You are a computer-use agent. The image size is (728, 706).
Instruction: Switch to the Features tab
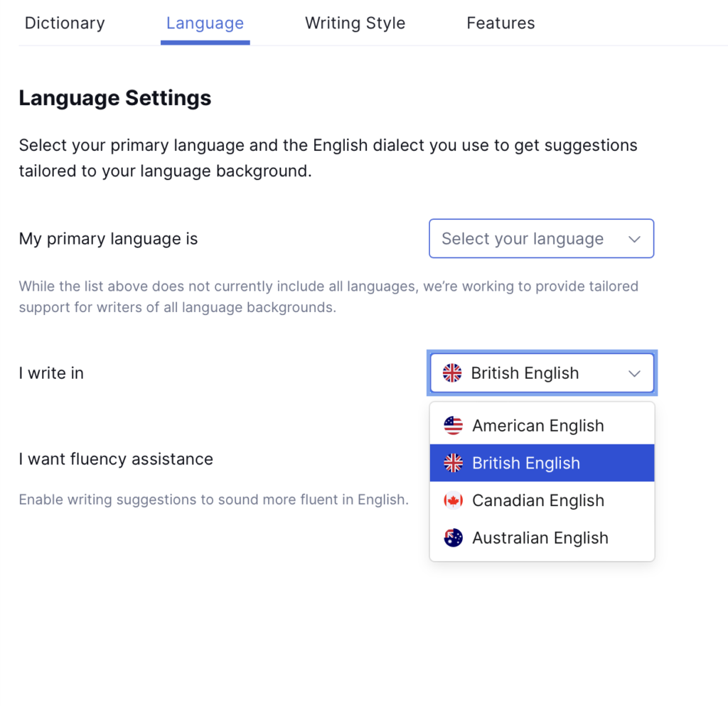click(x=500, y=23)
